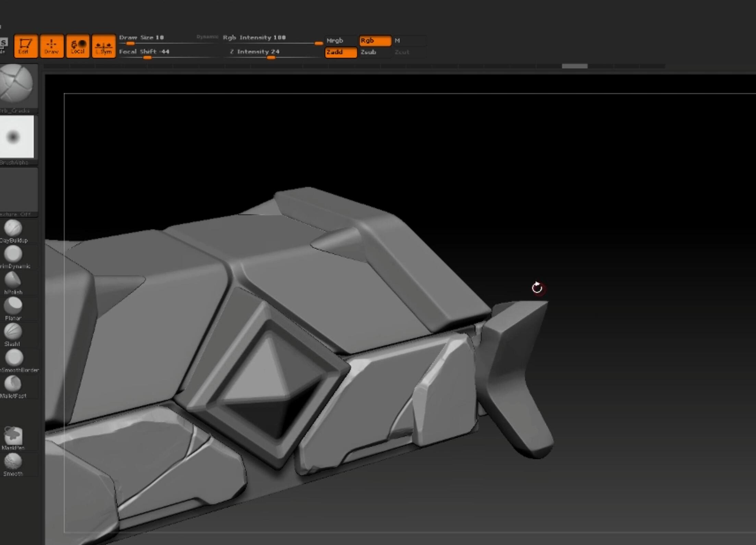The image size is (756, 545).
Task: Toggle Zadd sculpt mode
Action: coord(341,52)
